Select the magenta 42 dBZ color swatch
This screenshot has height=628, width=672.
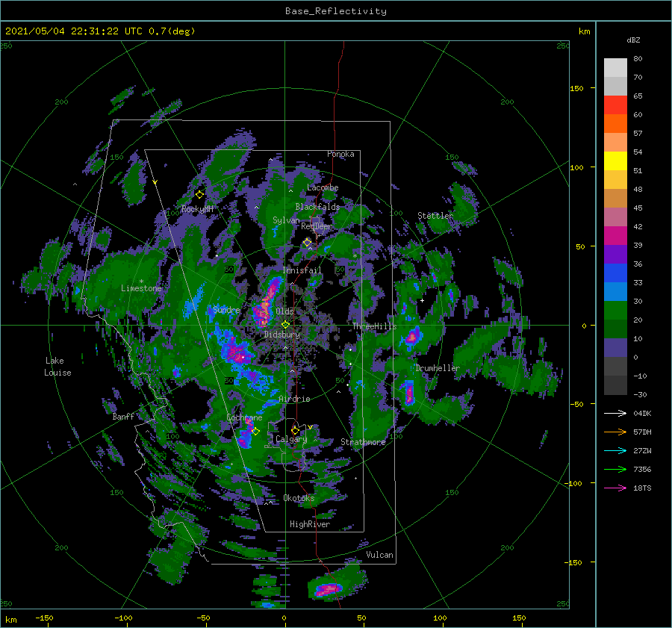(x=615, y=235)
